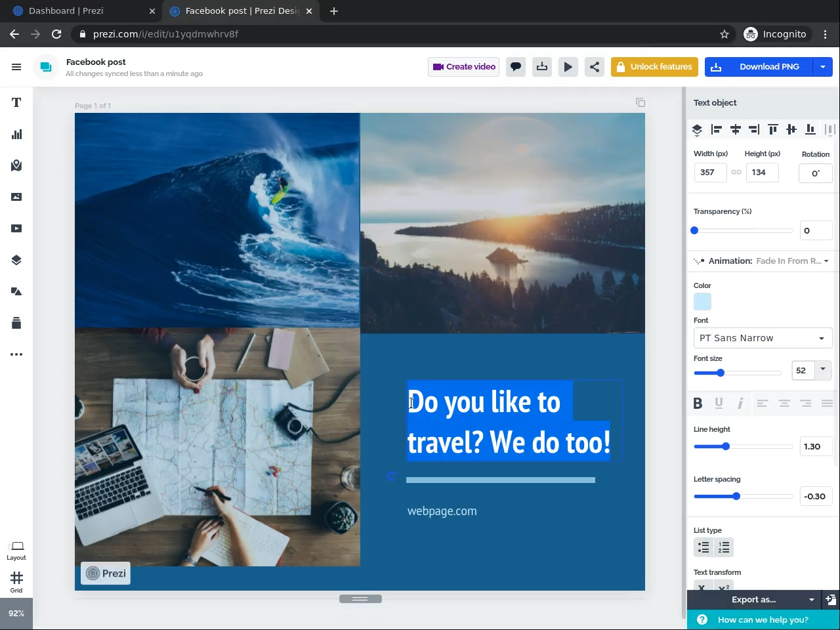Image resolution: width=840 pixels, height=630 pixels.
Task: Open the video media icon
Action: click(16, 228)
